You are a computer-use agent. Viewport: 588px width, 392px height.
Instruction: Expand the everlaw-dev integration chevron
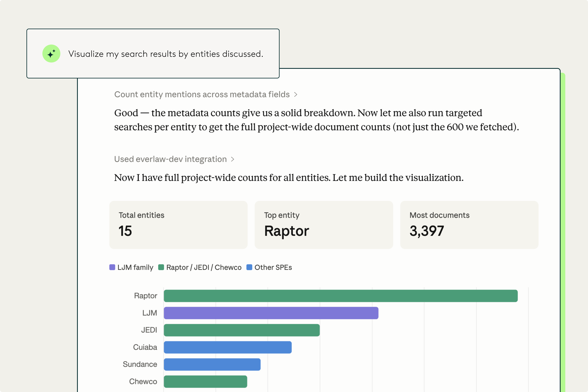pyautogui.click(x=232, y=159)
